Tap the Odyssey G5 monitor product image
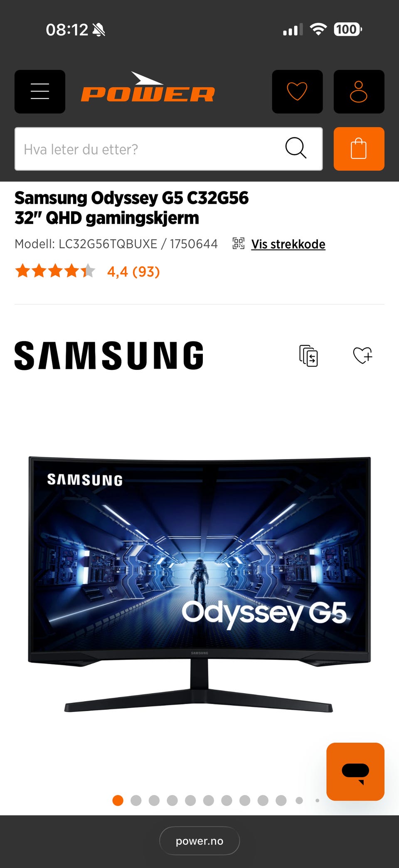Image resolution: width=399 pixels, height=868 pixels. pyautogui.click(x=199, y=584)
